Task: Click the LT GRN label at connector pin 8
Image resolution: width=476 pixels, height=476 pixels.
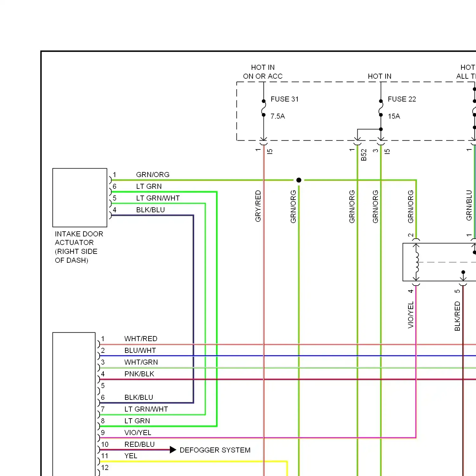Action: point(137,421)
